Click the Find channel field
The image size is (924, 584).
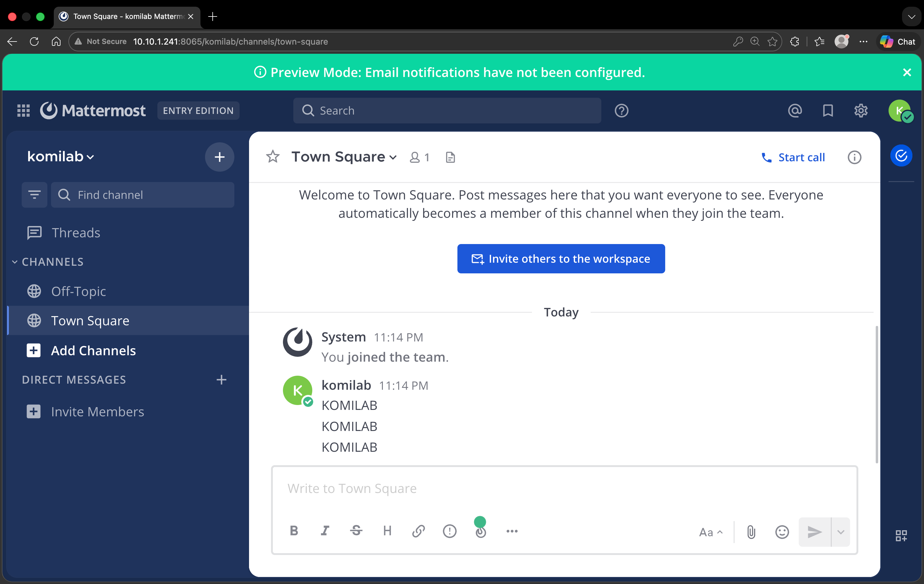pos(142,195)
